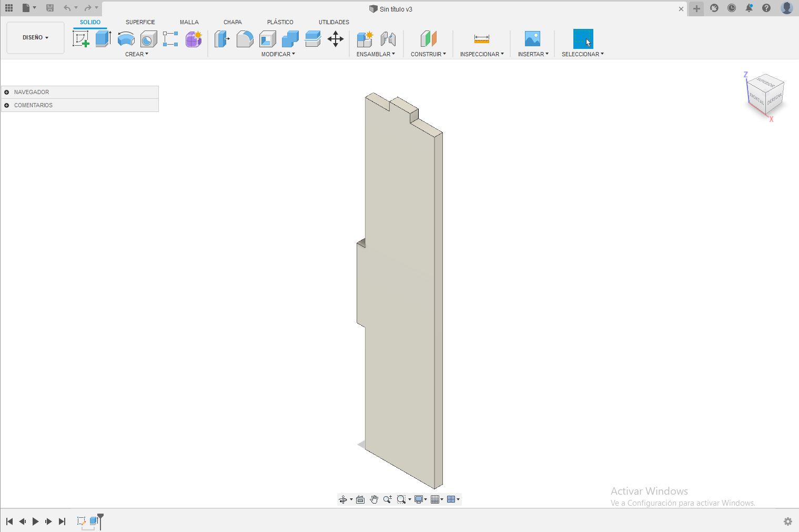Image resolution: width=799 pixels, height=532 pixels.
Task: Select the Offset Face tool
Action: 313,39
